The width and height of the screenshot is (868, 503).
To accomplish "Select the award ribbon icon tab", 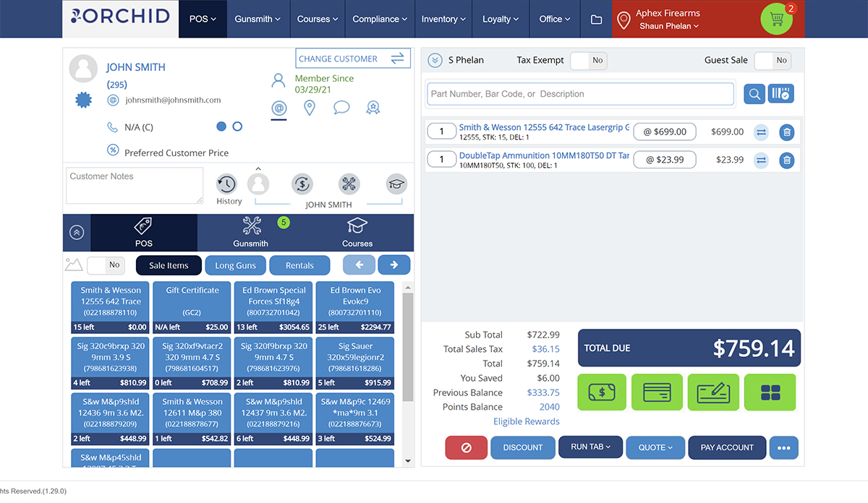I will (373, 108).
